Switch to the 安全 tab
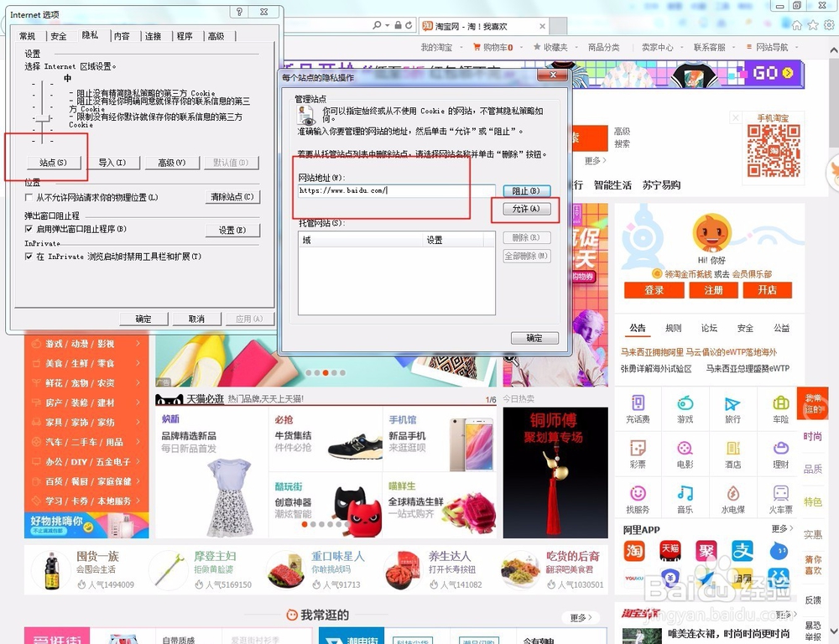Image resolution: width=839 pixels, height=644 pixels. point(59,36)
